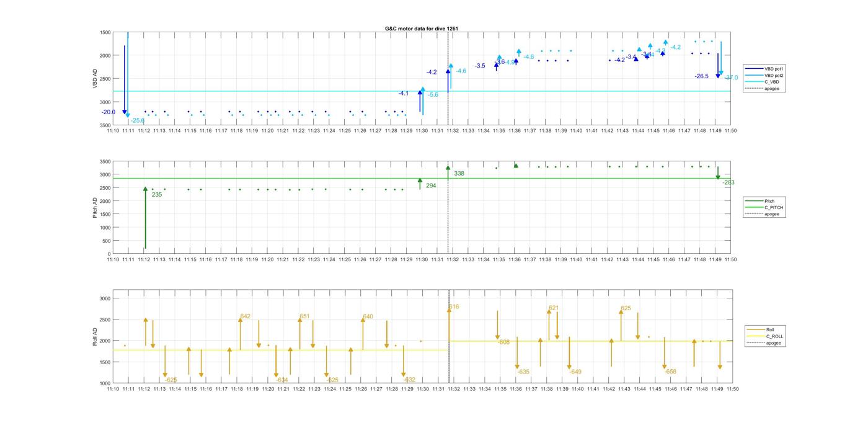868x430 pixels.
Task: Click the 625 roll data label
Action: click(x=626, y=308)
